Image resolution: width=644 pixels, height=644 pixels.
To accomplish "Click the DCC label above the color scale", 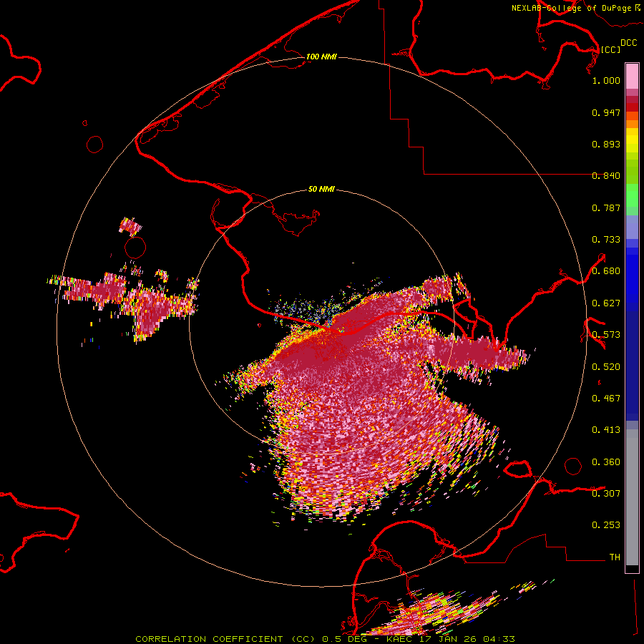I will [x=628, y=42].
